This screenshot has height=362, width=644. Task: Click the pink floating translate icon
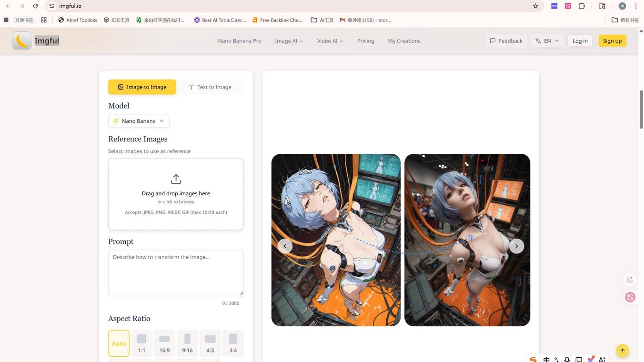630,297
